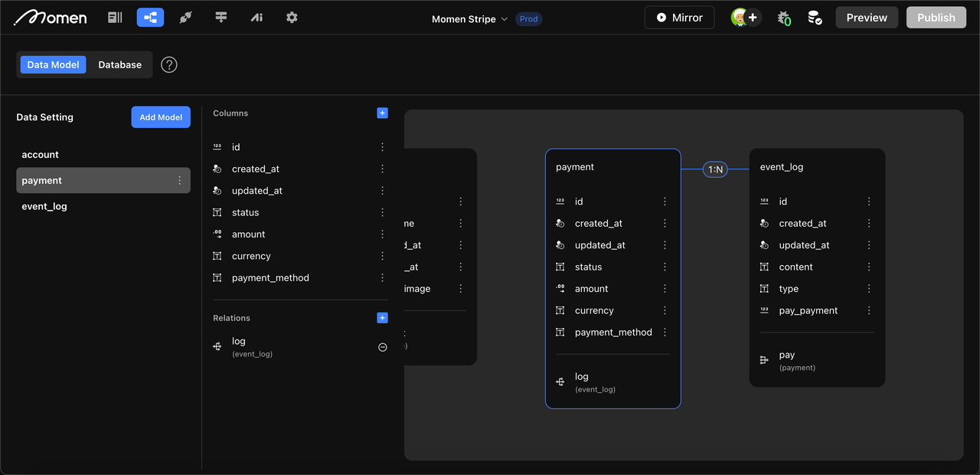Click pay relation in event_log card
Image resolution: width=980 pixels, height=475 pixels.
coord(817,360)
